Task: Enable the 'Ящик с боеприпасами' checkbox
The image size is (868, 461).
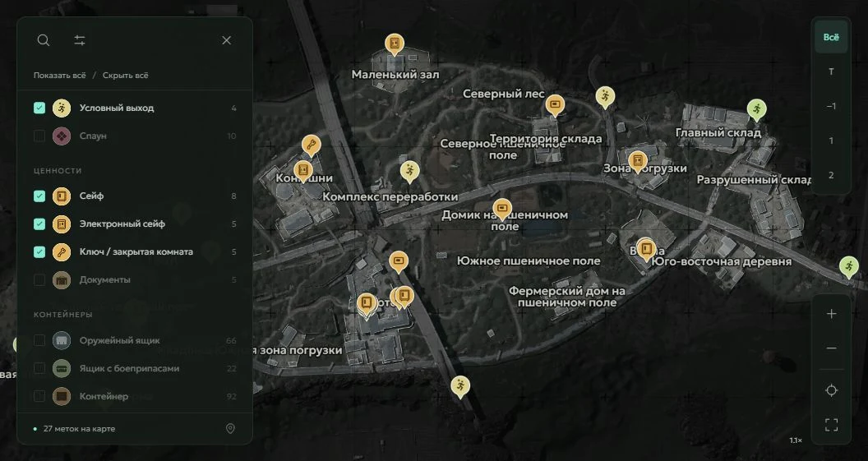Action: [x=39, y=368]
